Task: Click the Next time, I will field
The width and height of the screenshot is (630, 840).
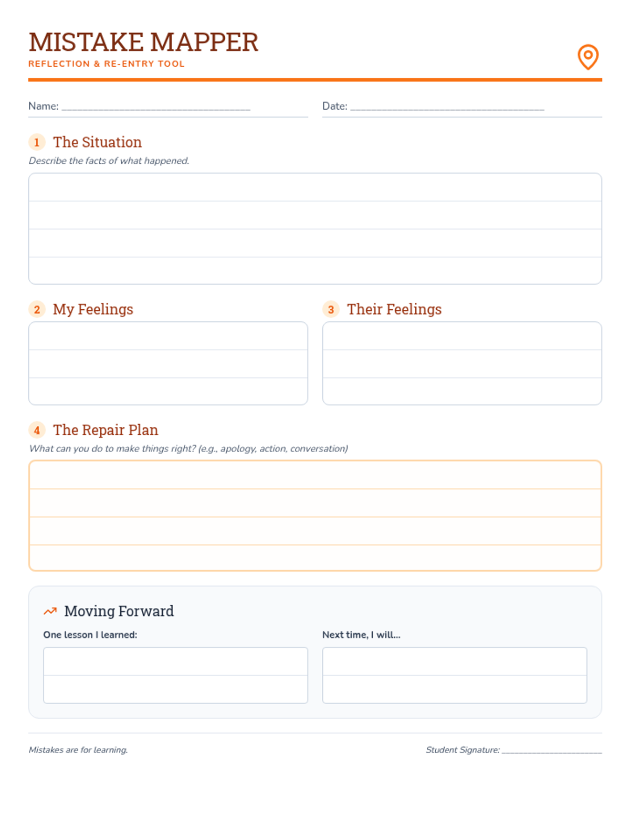Action: [455, 675]
